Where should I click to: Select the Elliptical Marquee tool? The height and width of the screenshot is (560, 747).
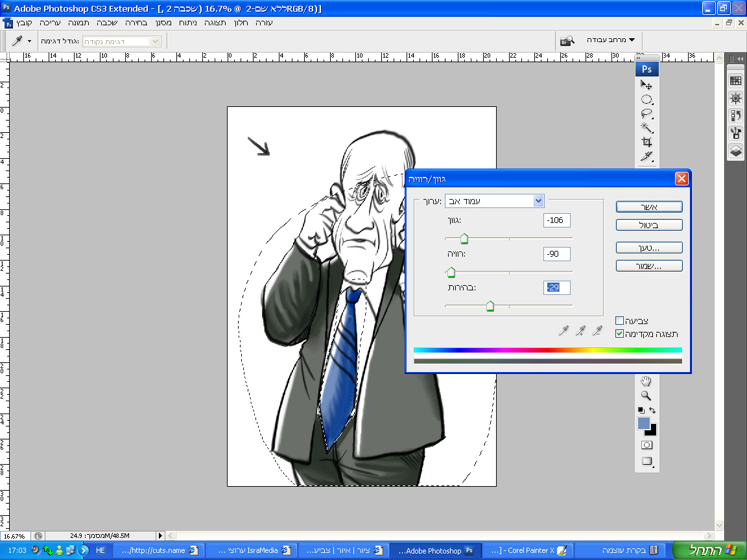(x=646, y=100)
